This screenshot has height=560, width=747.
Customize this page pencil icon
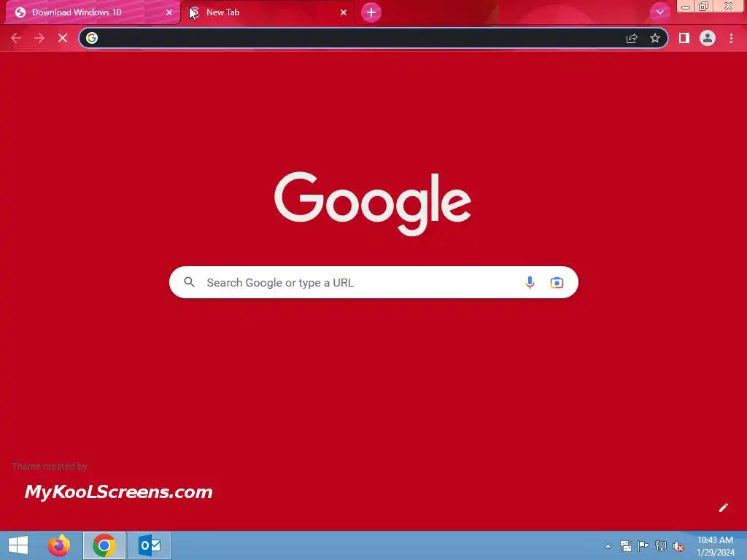[x=723, y=507]
